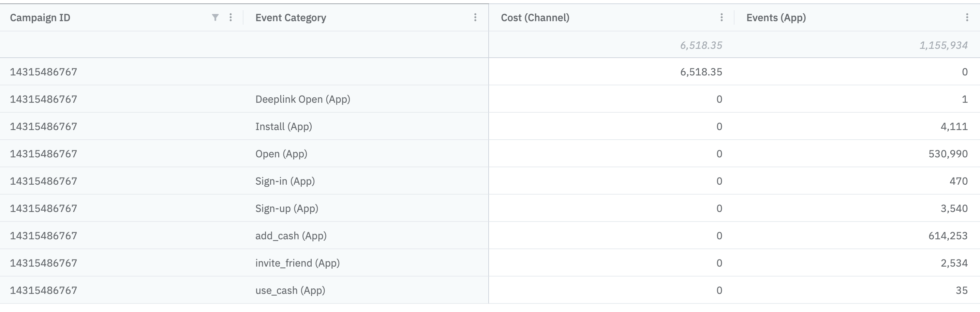Open Event Category column options menu

pyautogui.click(x=475, y=17)
